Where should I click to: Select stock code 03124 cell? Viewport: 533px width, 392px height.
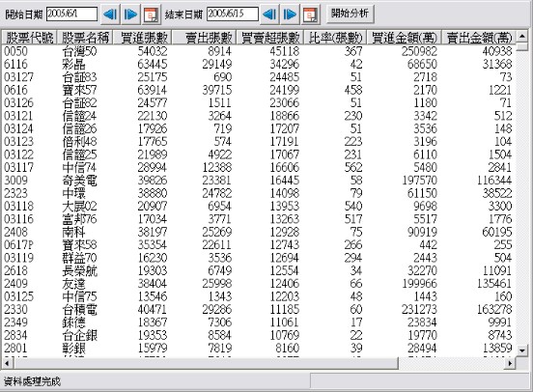click(18, 128)
